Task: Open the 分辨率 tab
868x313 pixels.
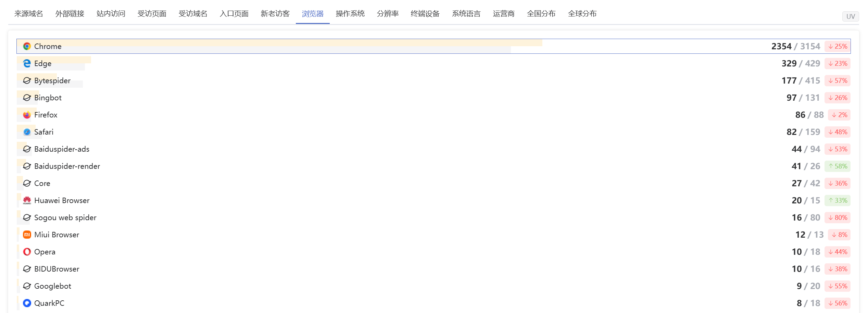Action: 388,13
